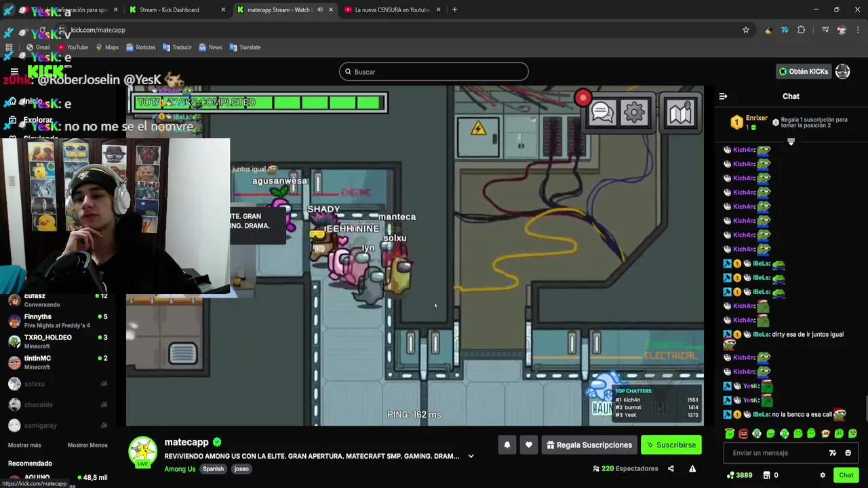Click the green Suscribirse button
Image resolution: width=868 pixels, height=488 pixels.
click(671, 445)
